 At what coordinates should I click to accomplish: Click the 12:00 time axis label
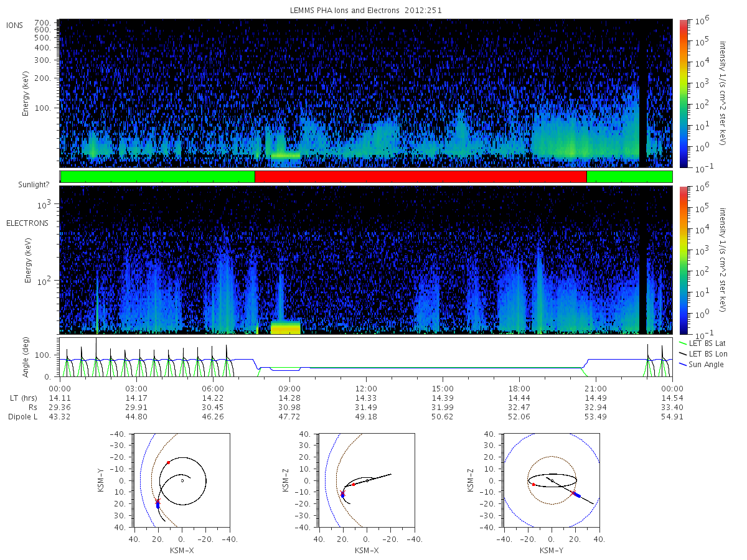(366, 387)
